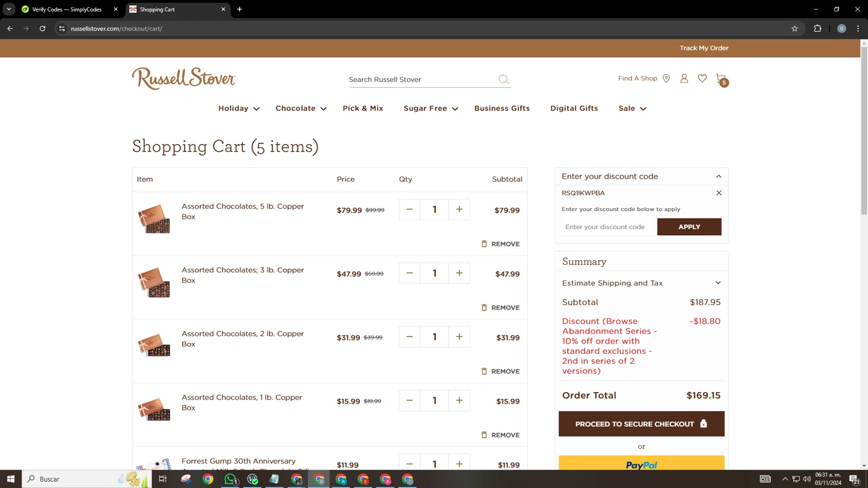Open the Holiday menu

click(239, 108)
